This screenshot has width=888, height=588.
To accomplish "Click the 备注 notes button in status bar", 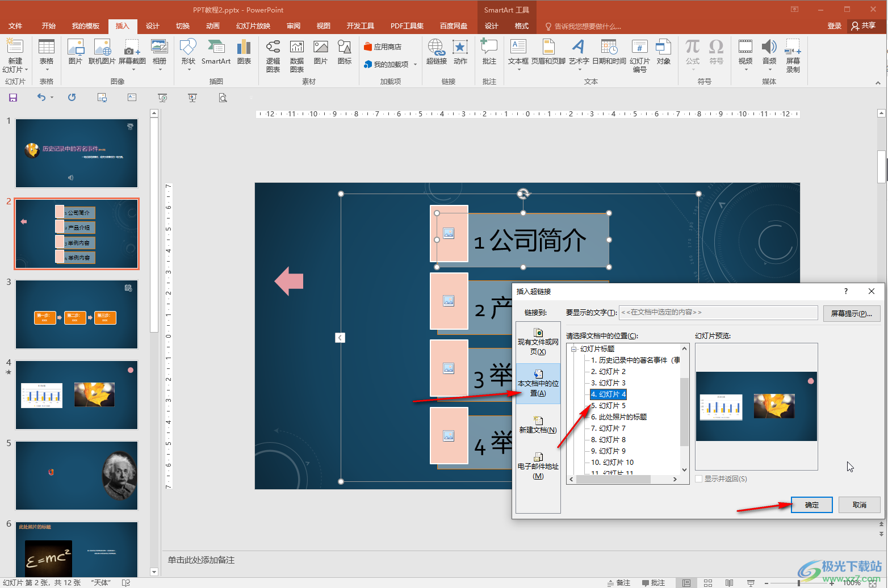I will point(619,583).
